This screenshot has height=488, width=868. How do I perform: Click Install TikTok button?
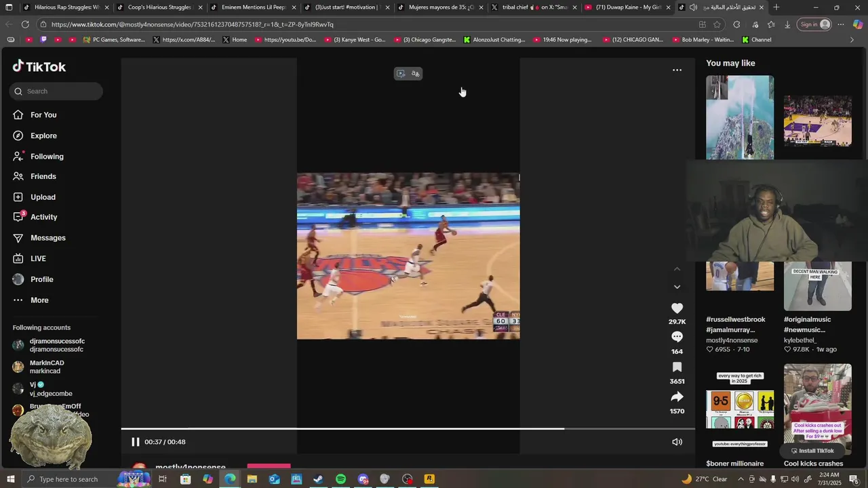pyautogui.click(x=812, y=451)
